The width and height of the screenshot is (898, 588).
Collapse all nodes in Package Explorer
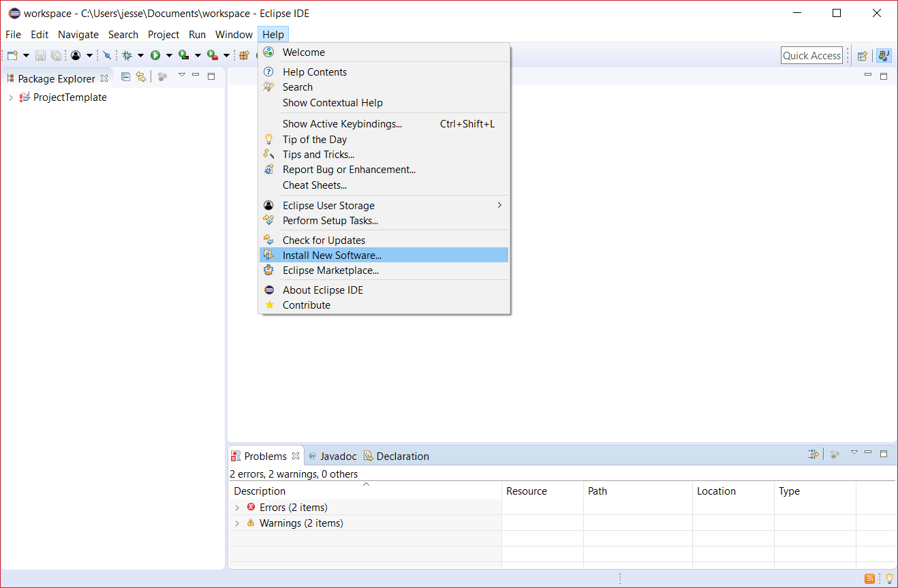125,76
